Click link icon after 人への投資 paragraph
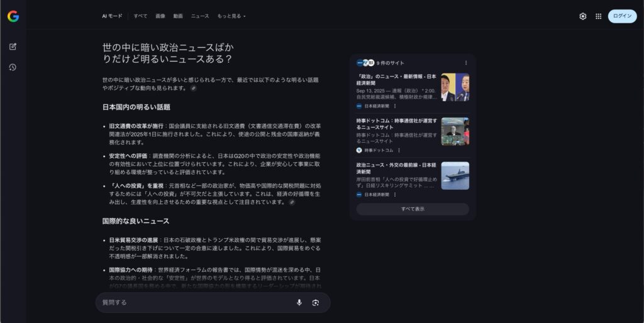 (292, 202)
